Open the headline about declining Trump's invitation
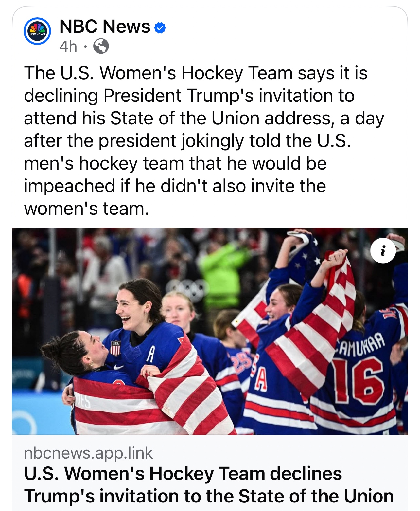Image resolution: width=420 pixels, height=511 pixels. [x=209, y=485]
